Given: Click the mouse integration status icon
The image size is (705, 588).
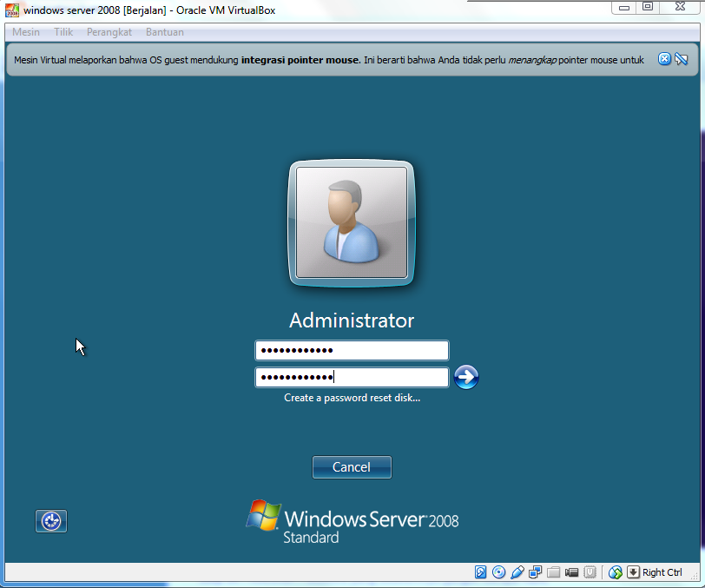Looking at the screenshot, I should point(615,572).
